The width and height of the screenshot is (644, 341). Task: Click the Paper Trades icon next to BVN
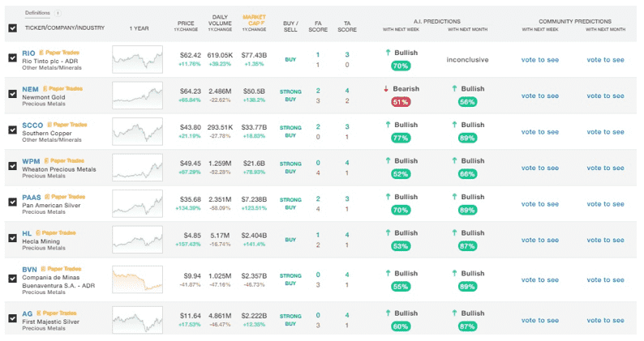(x=43, y=269)
